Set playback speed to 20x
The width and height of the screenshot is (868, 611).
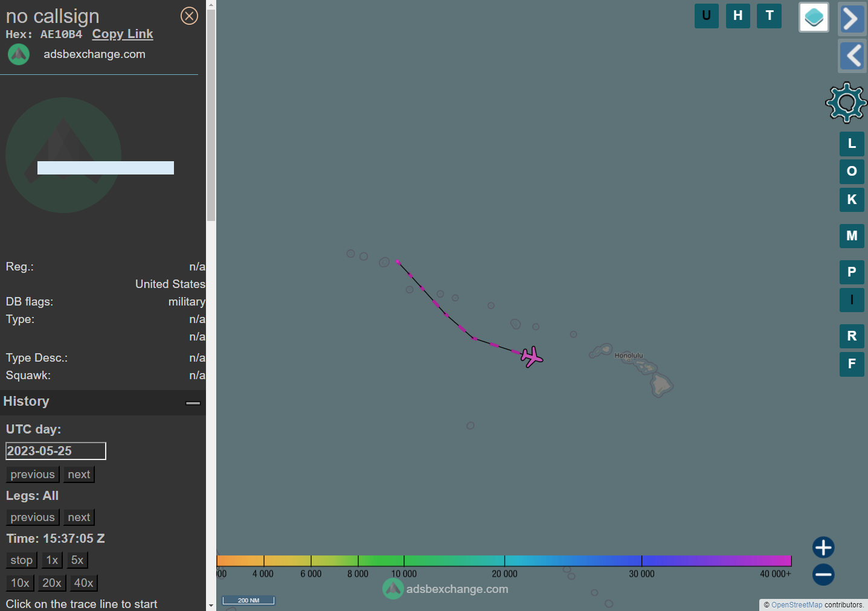pyautogui.click(x=52, y=583)
